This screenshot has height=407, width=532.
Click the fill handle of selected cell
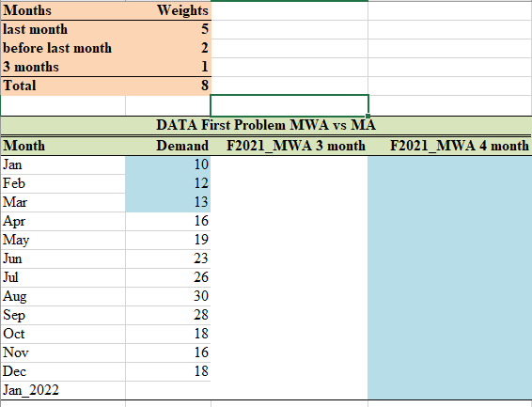[x=368, y=116]
